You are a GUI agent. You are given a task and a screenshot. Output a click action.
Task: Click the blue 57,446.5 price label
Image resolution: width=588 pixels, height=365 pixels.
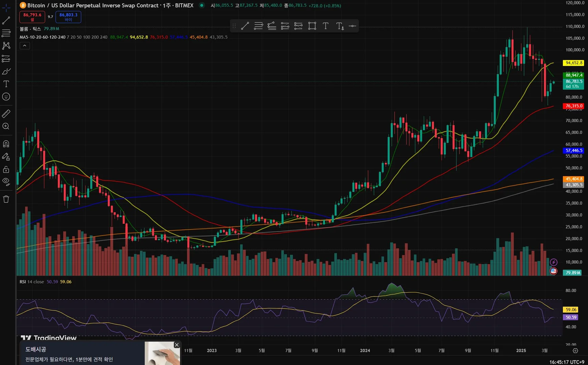pos(574,151)
